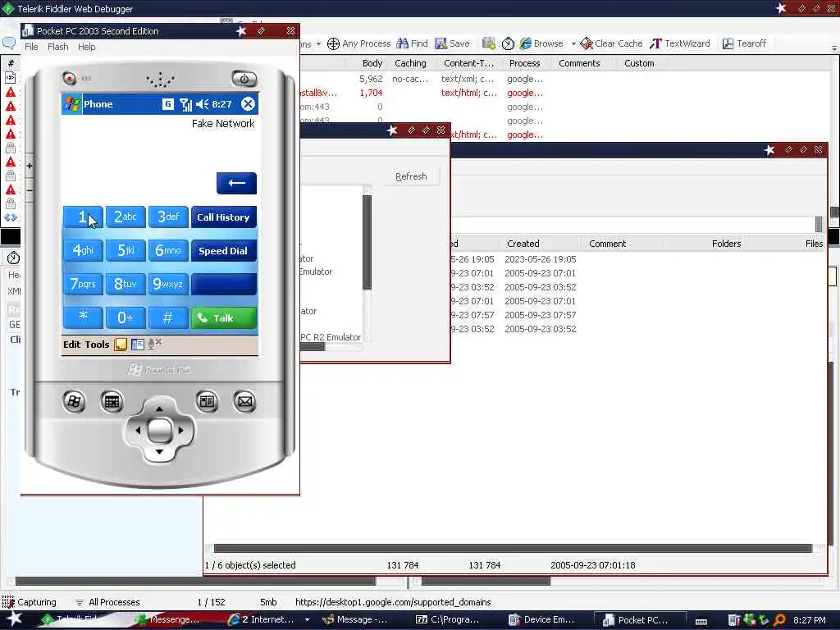Open the emulator's Help menu
This screenshot has height=630, width=840.
(86, 47)
